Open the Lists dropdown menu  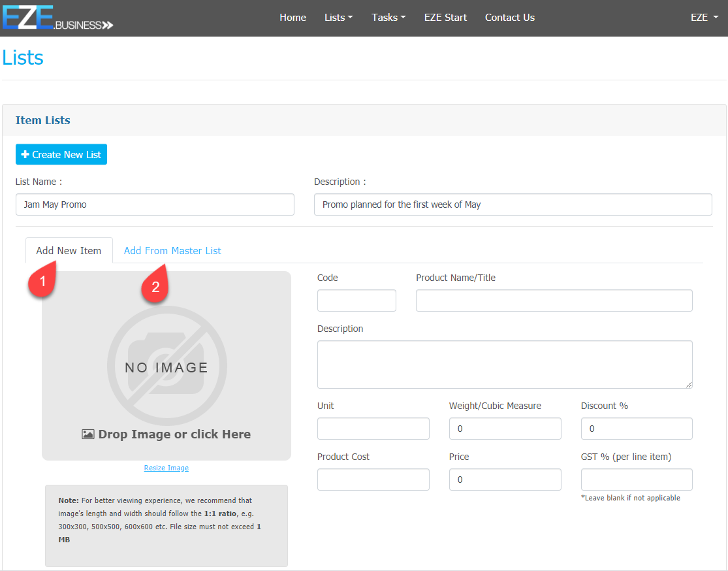pos(338,18)
